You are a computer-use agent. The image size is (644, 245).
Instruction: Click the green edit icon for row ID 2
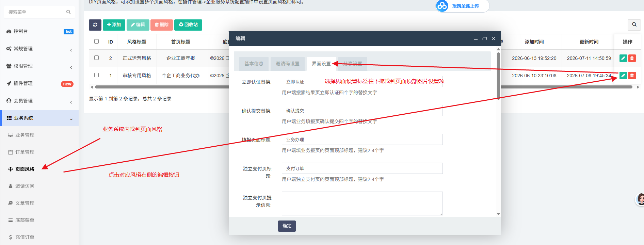[623, 58]
